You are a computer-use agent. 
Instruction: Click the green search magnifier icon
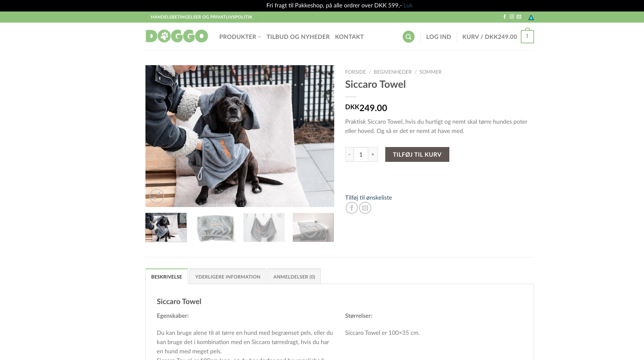408,37
